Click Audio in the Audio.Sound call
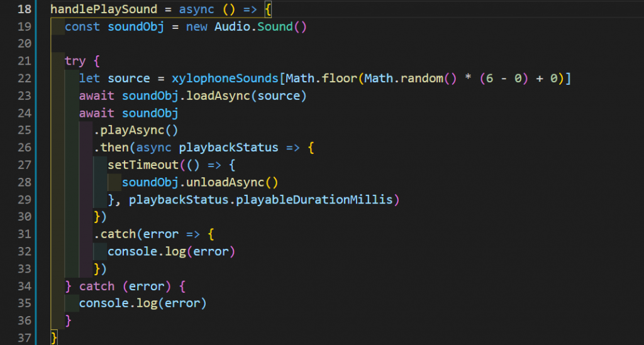Screen dimensions: 644x345 tap(232, 26)
